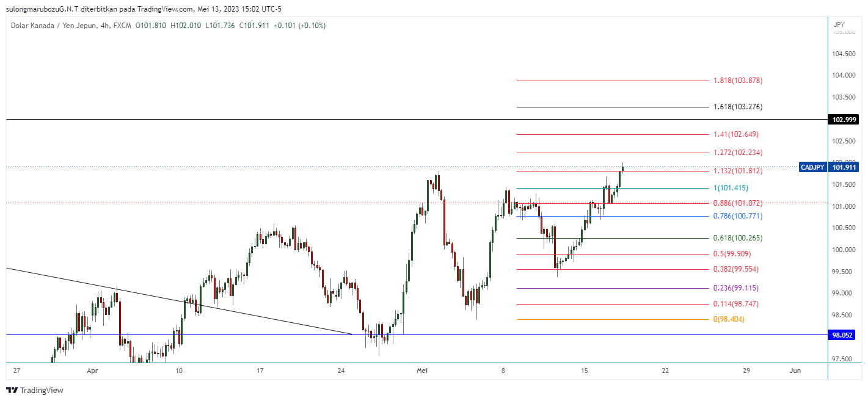Select the 0.786(100.771) blue Fibonacci label
Image resolution: width=868 pixels, height=401 pixels.
[x=737, y=216]
